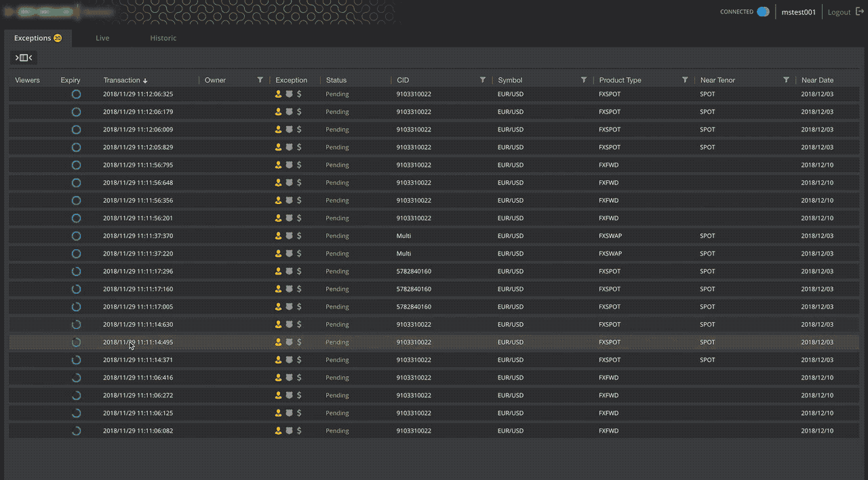This screenshot has width=868, height=480.
Task: Click user exception icon in row 11:11:14:630
Action: point(278,325)
